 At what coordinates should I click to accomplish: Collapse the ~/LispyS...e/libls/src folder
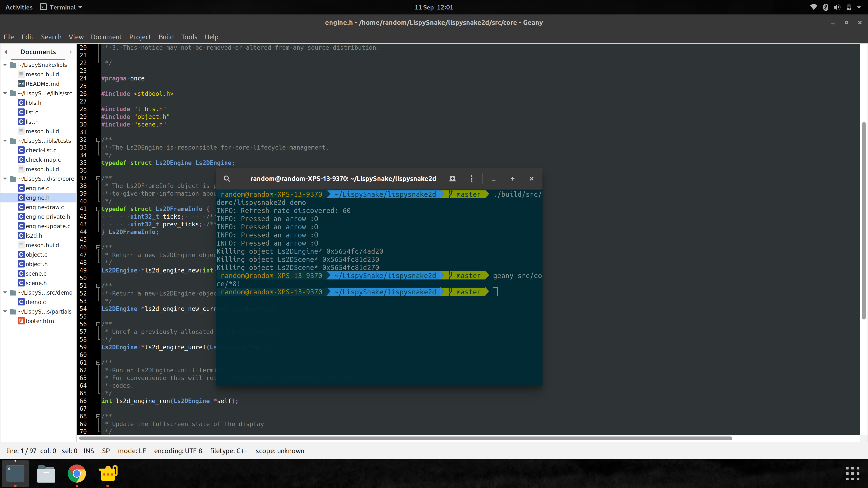[5, 93]
